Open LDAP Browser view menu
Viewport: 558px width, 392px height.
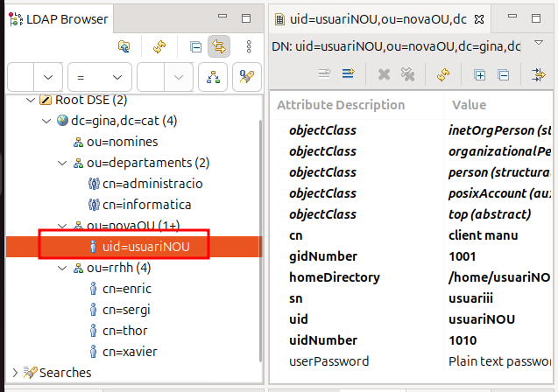coord(250,47)
